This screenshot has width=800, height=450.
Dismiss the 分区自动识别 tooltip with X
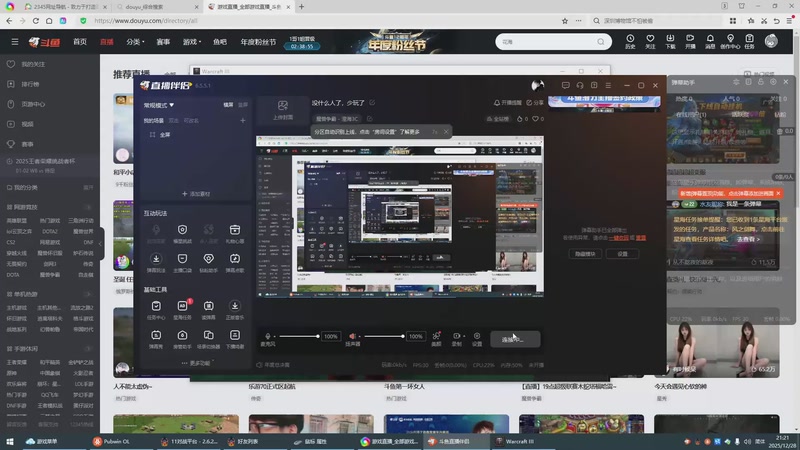tap(446, 132)
